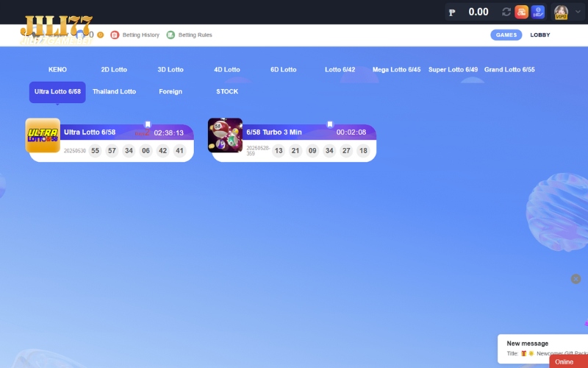Select the Super Lotto 6/49 tab
This screenshot has height=368, width=588.
(x=453, y=69)
